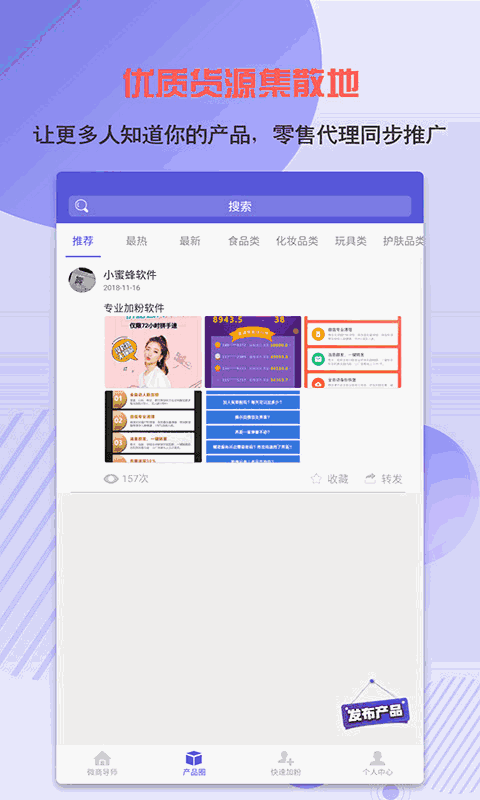Open the 快速加粉 add-contact icon
480x800 pixels.
click(x=286, y=758)
